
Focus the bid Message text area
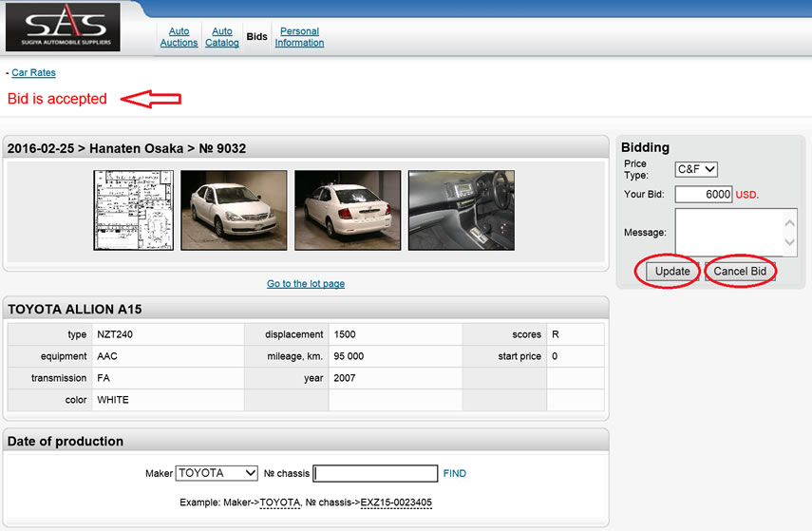pyautogui.click(x=730, y=233)
